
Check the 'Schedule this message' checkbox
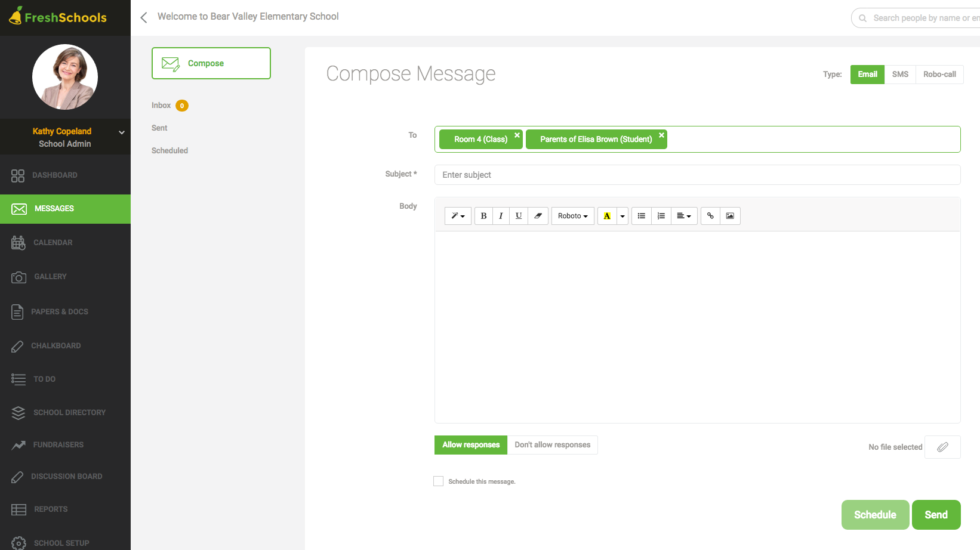click(439, 481)
